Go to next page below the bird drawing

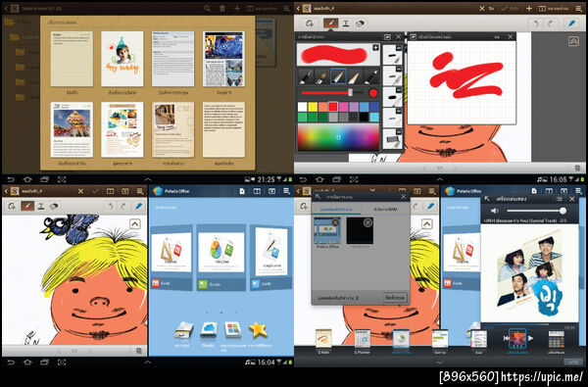coord(89,351)
